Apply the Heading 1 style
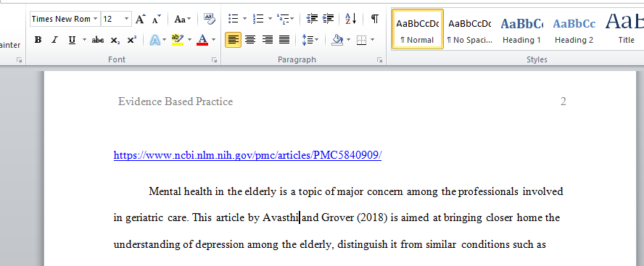 [521, 29]
